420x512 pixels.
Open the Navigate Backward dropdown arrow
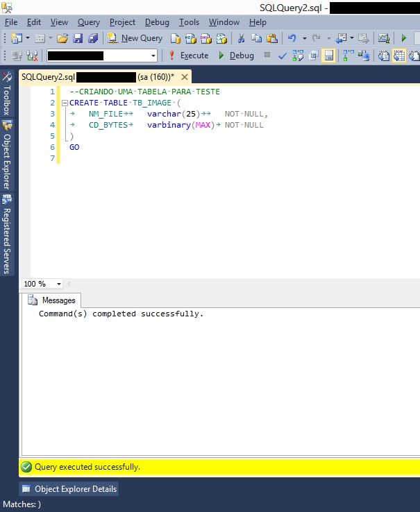click(x=352, y=38)
